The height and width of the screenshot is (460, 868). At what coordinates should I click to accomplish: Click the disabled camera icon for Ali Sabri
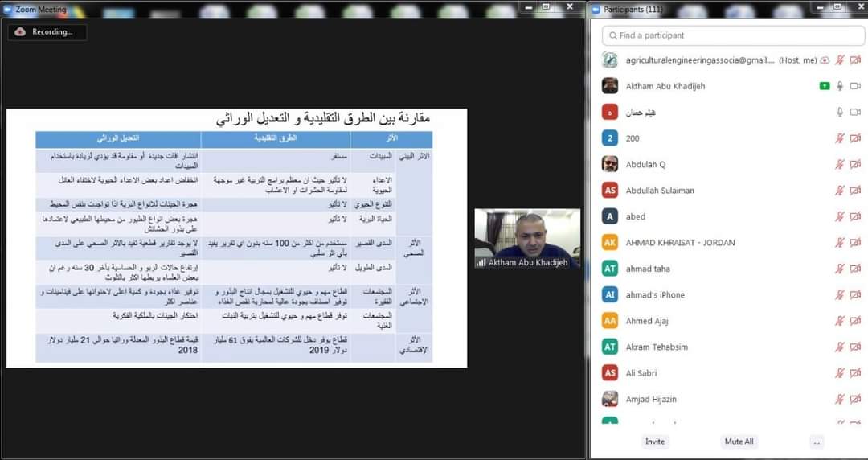click(x=855, y=373)
